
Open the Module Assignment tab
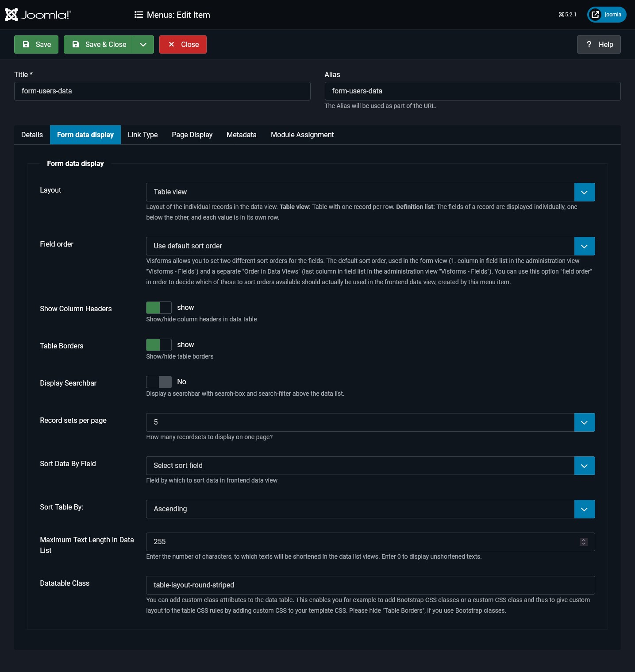click(302, 135)
